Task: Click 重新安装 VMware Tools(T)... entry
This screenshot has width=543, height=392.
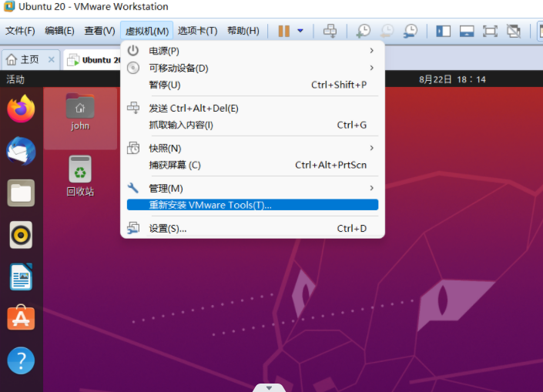Action: [253, 205]
